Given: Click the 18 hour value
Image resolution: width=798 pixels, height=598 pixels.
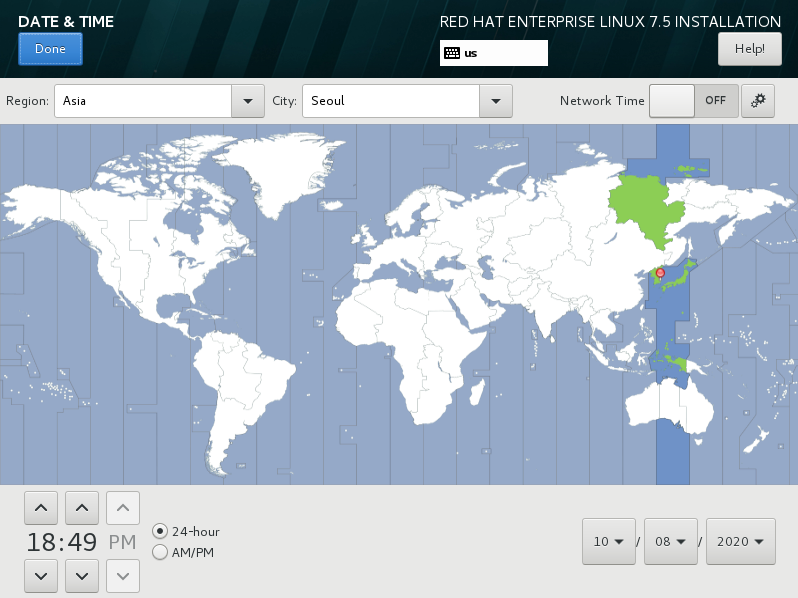Looking at the screenshot, I should pos(41,542).
